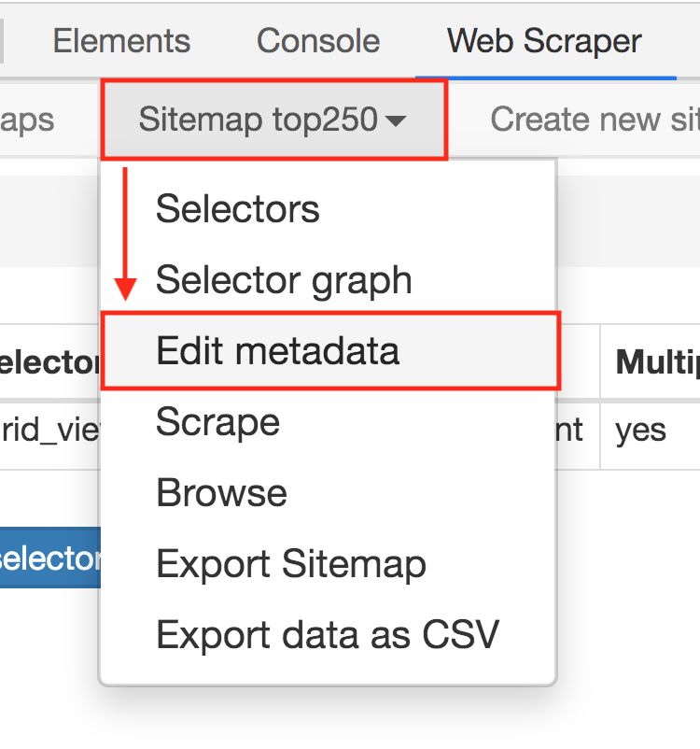700x749 pixels.
Task: Click the 'yes' cell in the table row
Action: 640,430
